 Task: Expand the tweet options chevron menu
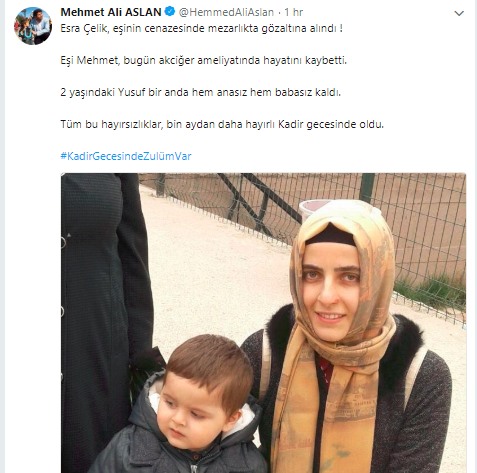coord(459,13)
